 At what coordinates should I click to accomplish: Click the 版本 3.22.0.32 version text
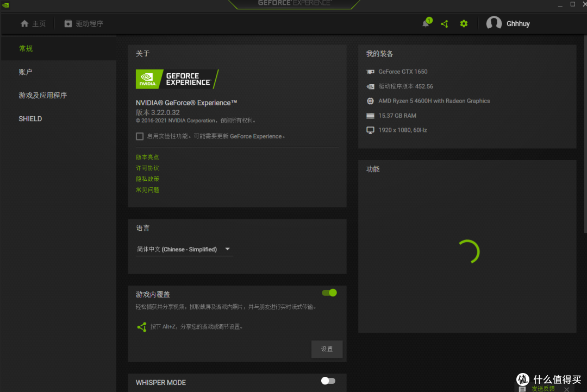pos(158,112)
